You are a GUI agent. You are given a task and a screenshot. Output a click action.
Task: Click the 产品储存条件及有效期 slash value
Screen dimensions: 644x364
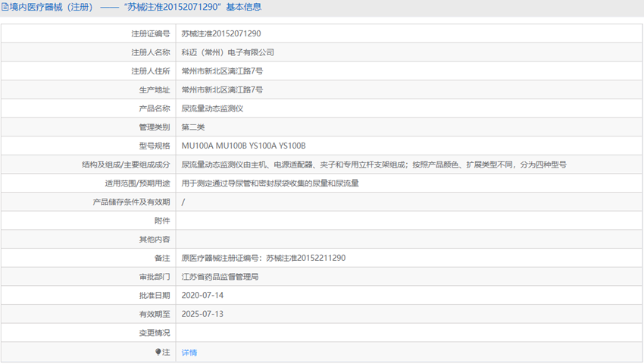click(x=183, y=202)
